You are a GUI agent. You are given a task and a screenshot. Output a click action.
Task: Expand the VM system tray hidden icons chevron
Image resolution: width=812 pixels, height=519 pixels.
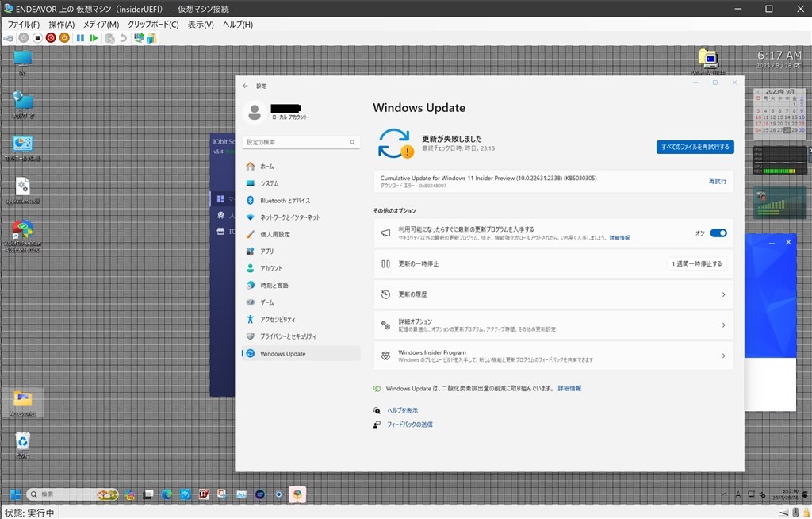click(724, 494)
